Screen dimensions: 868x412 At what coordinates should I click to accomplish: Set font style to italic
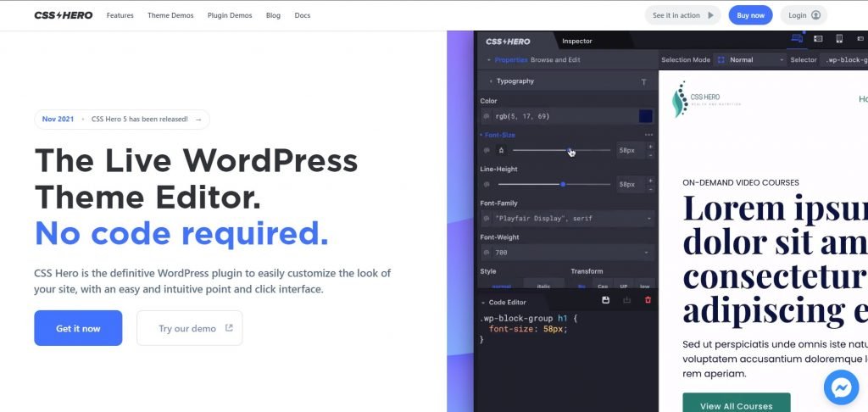(x=544, y=287)
